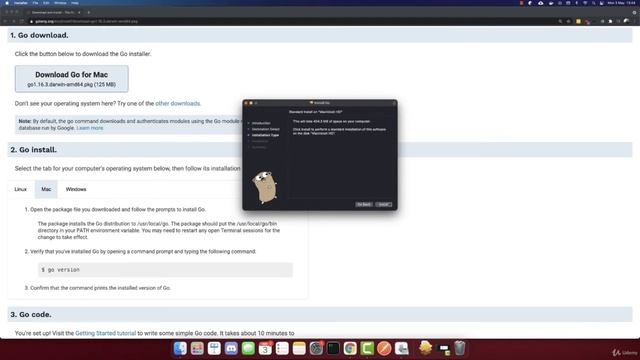Follow the other downloads link
The width and height of the screenshot is (640, 360).
click(178, 103)
